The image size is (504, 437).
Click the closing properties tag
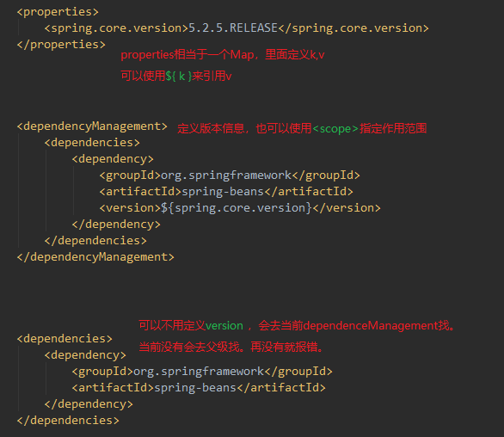coord(61,45)
